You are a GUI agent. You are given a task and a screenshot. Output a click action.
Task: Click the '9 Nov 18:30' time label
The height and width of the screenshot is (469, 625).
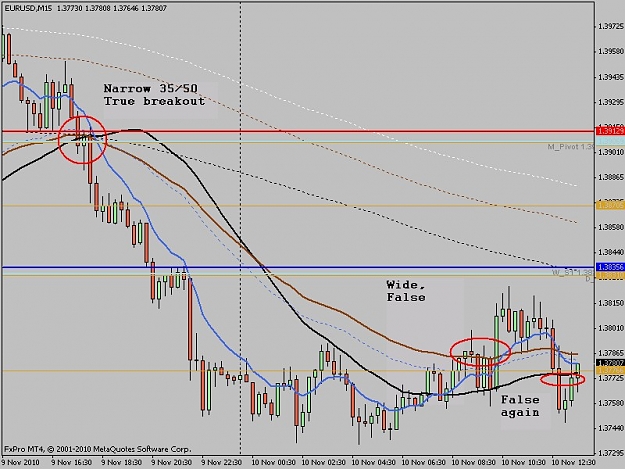[122, 462]
